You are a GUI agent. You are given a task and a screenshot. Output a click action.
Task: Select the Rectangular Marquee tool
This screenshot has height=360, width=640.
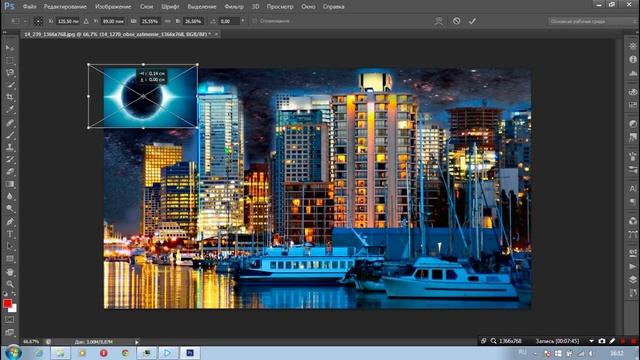click(10, 60)
